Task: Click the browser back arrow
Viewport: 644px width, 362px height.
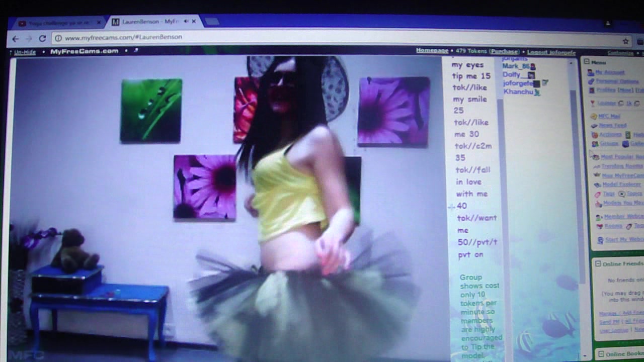Action: (16, 39)
